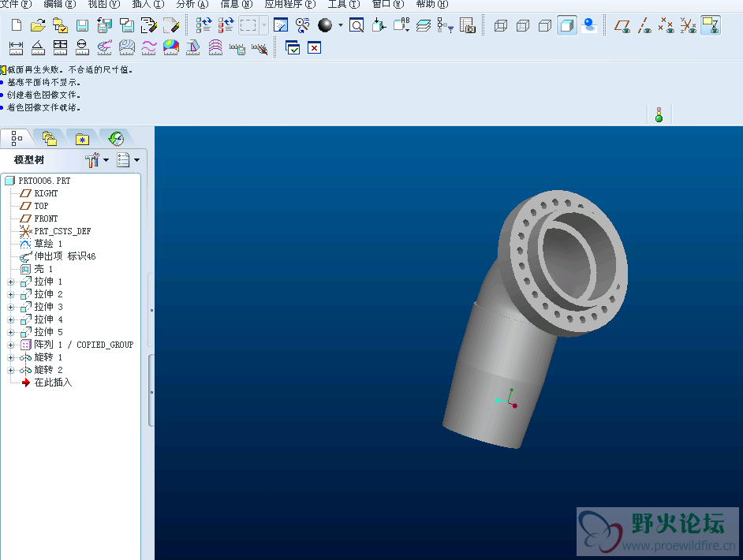Screen dimensions: 743x560
Task: Click the regenerate model icon
Action: pos(203,25)
